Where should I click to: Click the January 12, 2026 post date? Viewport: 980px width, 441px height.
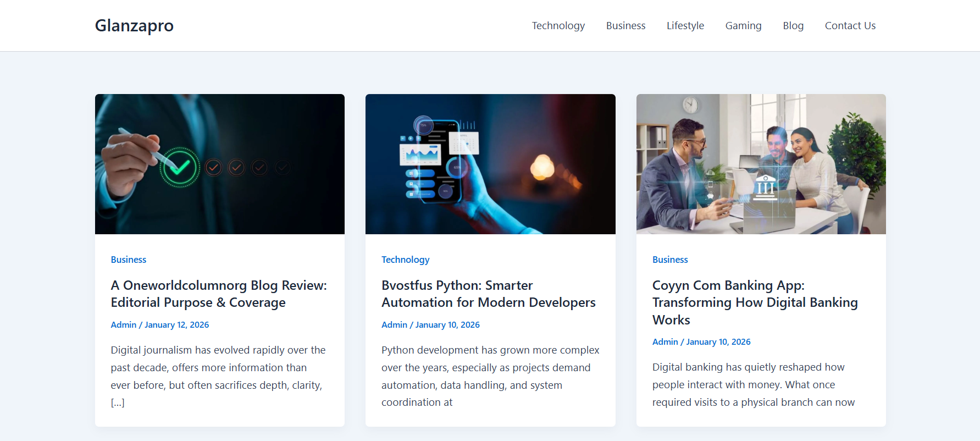[176, 325]
